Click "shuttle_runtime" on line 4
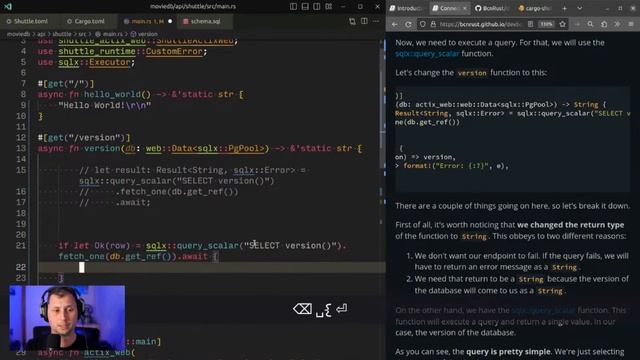The height and width of the screenshot is (360, 640). 97,51
